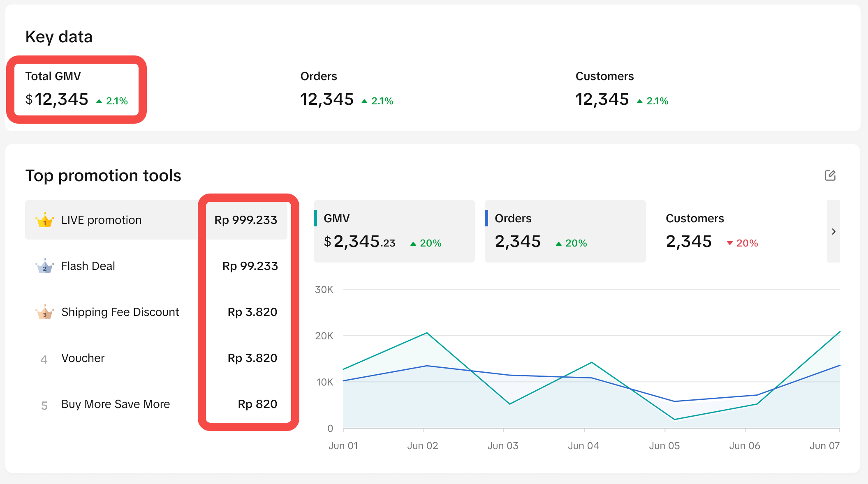Click the teal GMV color bar indicator
The image size is (868, 484).
[315, 218]
